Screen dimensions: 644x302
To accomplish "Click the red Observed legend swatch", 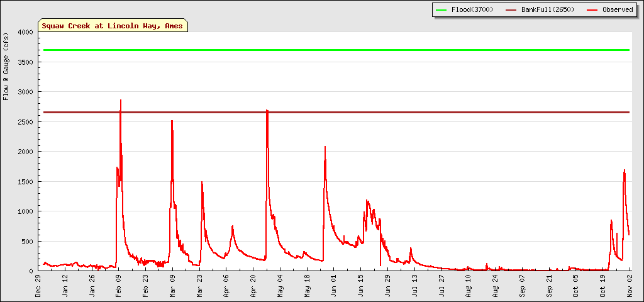I will click(593, 9).
